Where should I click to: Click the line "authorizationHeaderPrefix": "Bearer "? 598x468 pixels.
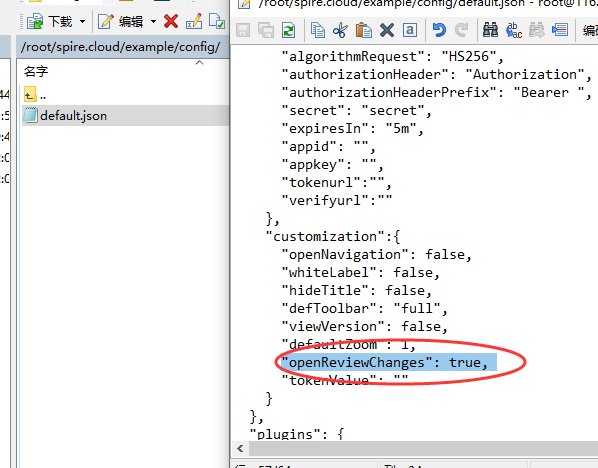(436, 93)
